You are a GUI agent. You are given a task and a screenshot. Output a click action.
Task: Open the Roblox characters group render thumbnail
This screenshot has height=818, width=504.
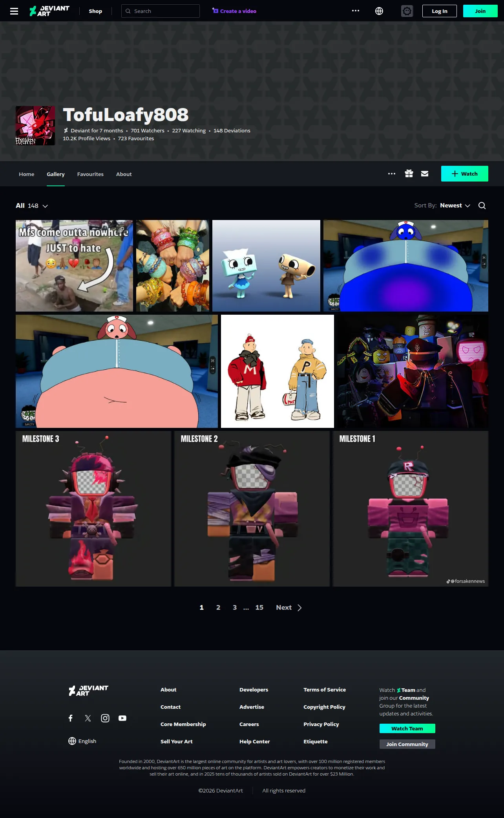click(413, 371)
